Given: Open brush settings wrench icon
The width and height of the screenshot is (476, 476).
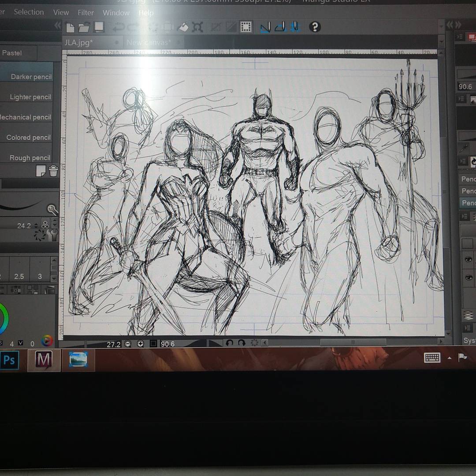Looking at the screenshot, I should (x=52, y=209).
